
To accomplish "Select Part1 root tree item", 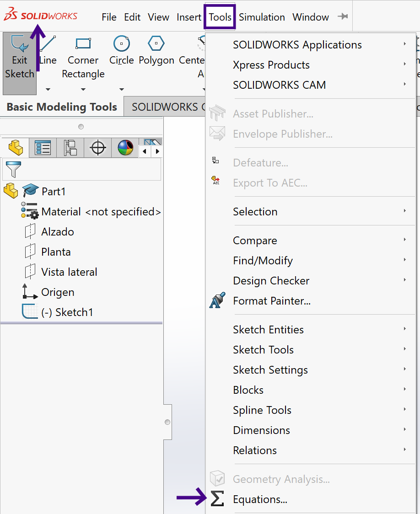I will pos(54,192).
